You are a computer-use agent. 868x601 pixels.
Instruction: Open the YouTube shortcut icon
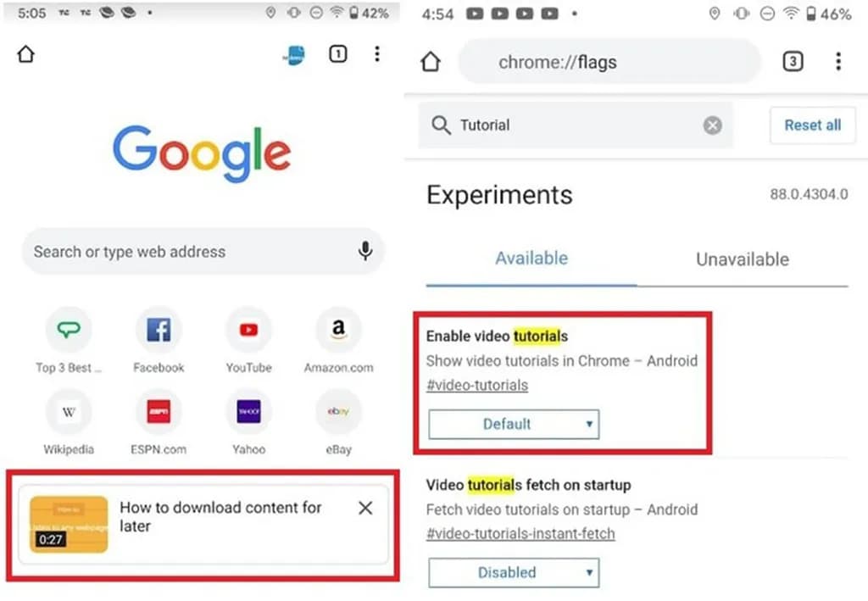[x=248, y=330]
